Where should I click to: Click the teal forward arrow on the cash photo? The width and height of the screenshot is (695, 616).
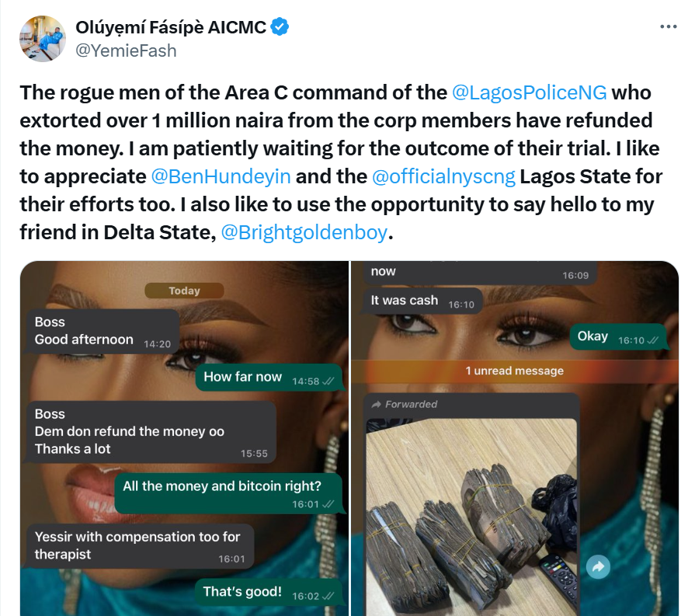click(x=596, y=568)
